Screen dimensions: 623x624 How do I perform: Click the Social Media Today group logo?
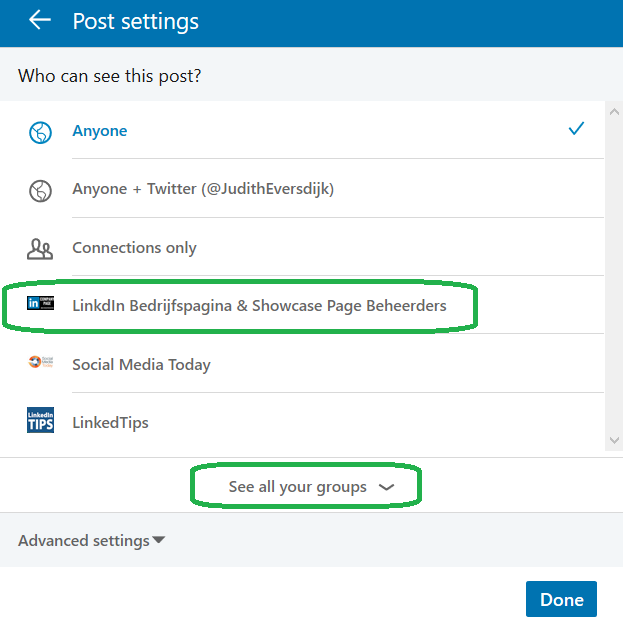coord(40,361)
